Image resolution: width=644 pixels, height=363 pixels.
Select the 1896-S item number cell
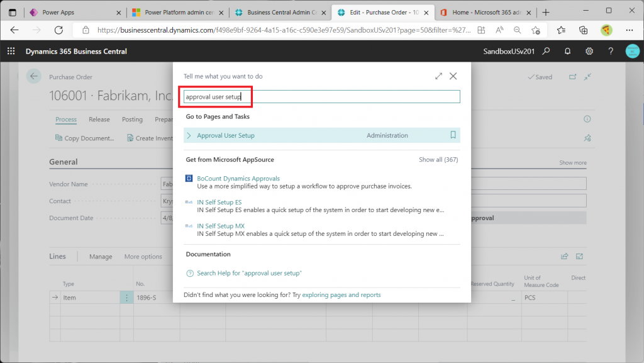click(157, 298)
